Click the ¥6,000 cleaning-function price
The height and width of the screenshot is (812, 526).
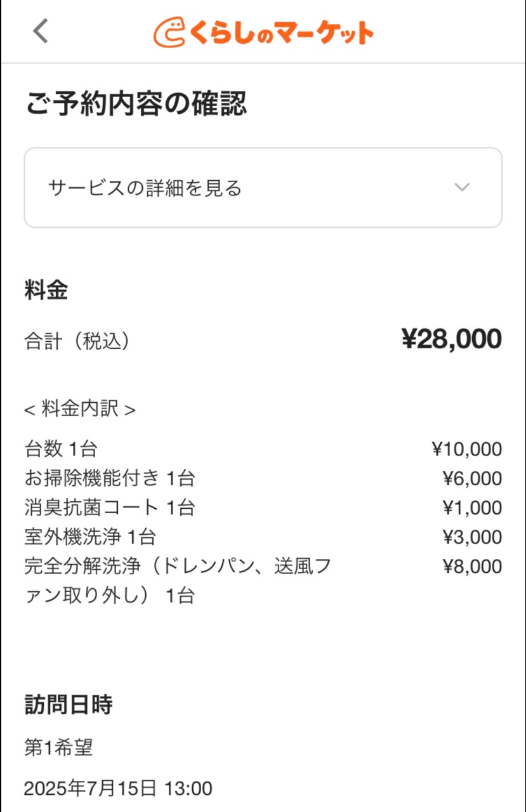[471, 478]
